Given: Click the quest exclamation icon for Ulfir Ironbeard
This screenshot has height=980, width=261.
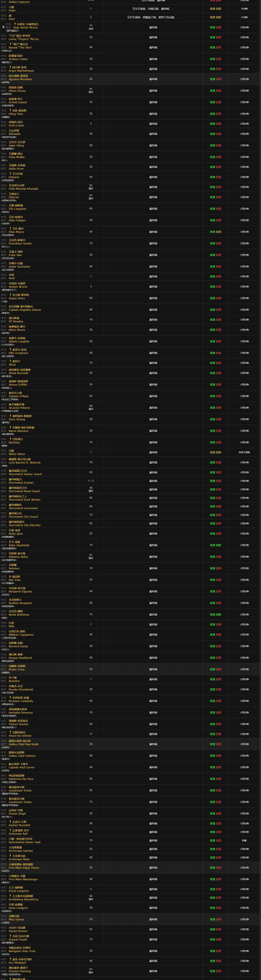Looking at the screenshot, I should click(11, 350).
